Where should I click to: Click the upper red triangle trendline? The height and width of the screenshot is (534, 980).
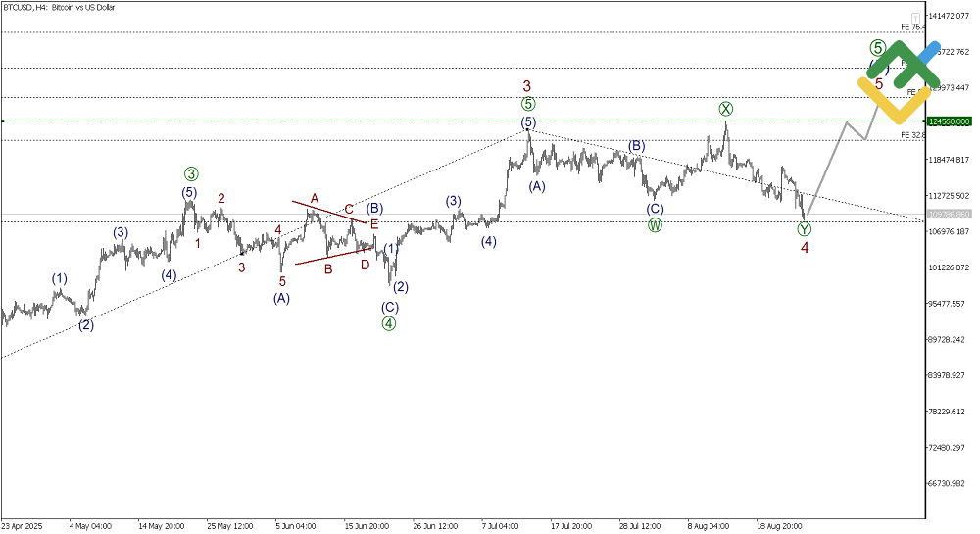click(x=329, y=212)
